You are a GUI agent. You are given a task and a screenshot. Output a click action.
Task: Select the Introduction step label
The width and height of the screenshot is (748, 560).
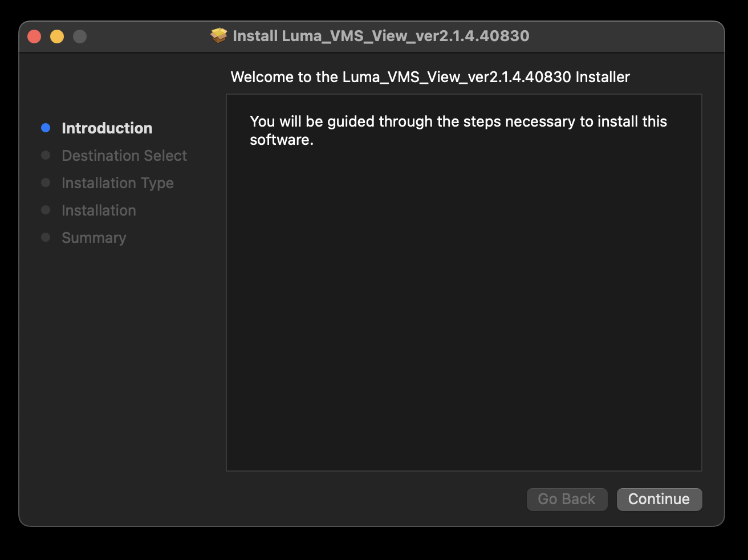pyautogui.click(x=107, y=128)
